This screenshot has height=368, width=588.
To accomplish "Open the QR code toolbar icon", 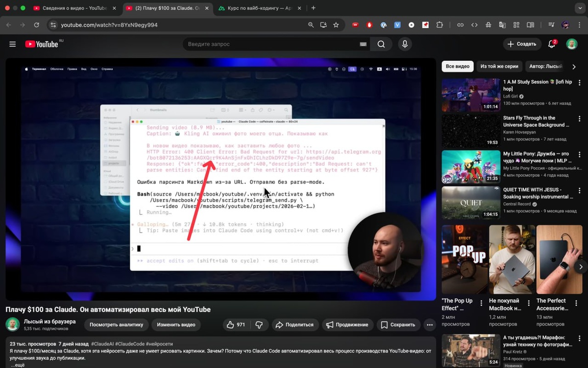I will click(516, 25).
